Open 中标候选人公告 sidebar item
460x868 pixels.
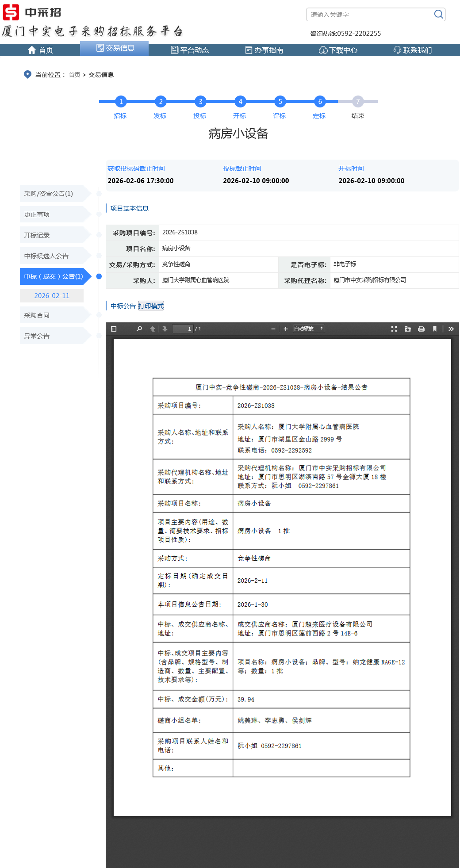pos(55,256)
